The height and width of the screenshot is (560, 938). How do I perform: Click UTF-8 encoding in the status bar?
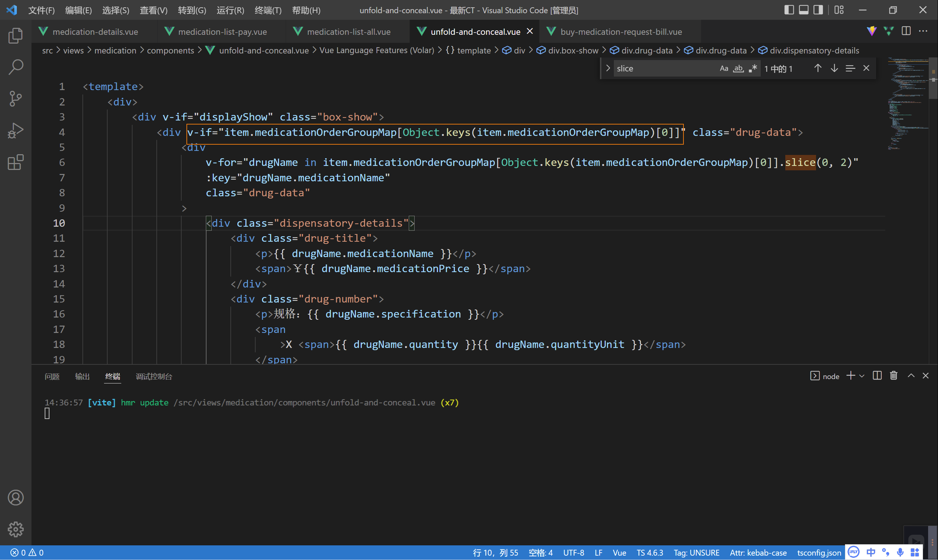click(x=574, y=552)
